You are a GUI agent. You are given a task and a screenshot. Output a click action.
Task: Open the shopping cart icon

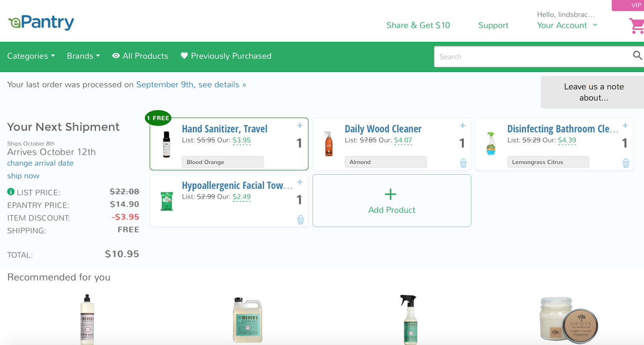pyautogui.click(x=636, y=26)
